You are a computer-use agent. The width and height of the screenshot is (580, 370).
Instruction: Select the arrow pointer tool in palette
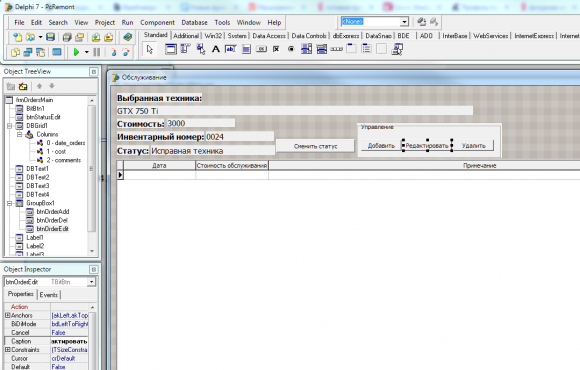pos(149,49)
